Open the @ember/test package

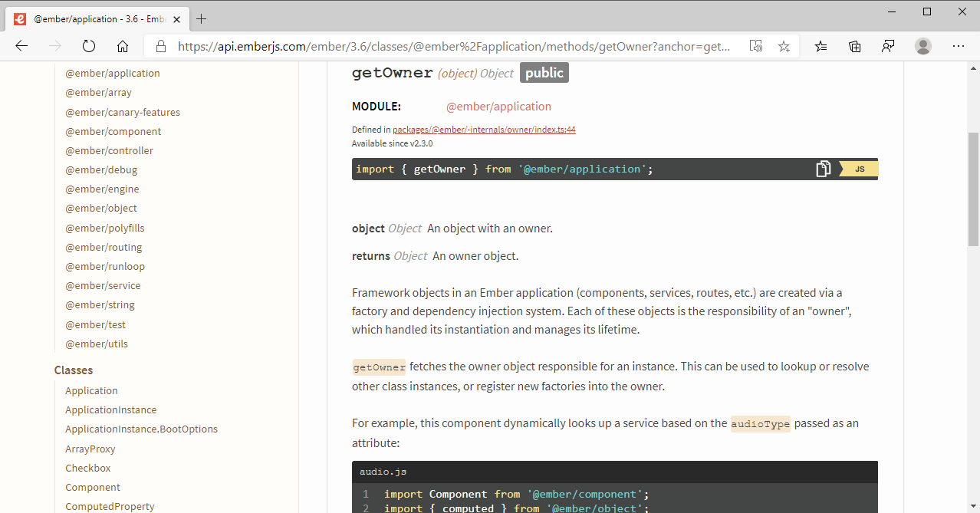[95, 324]
